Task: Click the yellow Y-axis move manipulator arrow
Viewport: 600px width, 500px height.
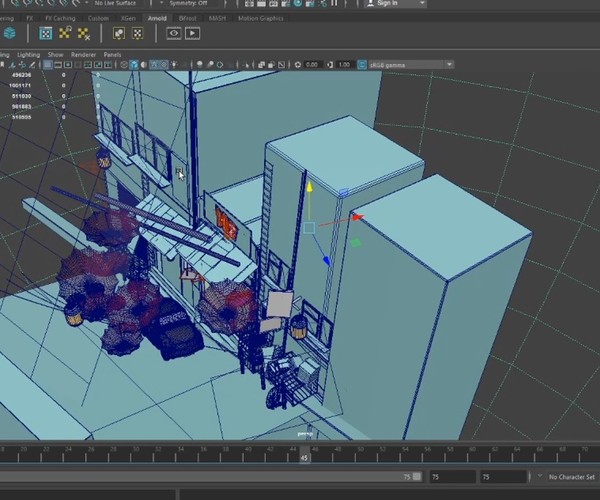Action: (x=309, y=187)
